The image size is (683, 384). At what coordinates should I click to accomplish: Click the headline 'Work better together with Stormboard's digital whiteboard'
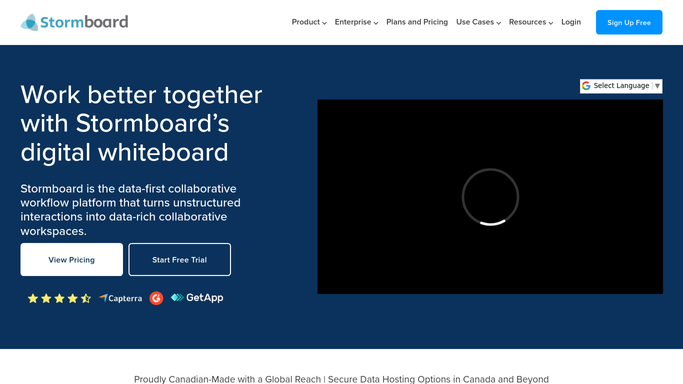[x=141, y=124]
